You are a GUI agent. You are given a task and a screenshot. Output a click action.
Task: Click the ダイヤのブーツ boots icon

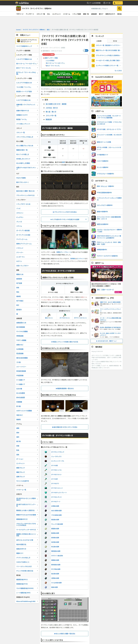tap(46, 501)
